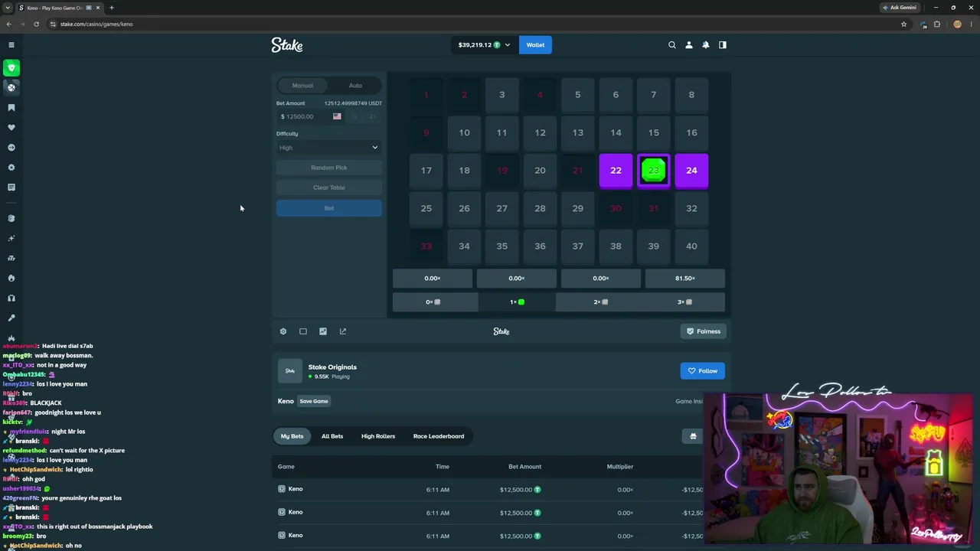The image size is (980, 551).
Task: Open the sidebar notes list icon
Action: pos(11,187)
